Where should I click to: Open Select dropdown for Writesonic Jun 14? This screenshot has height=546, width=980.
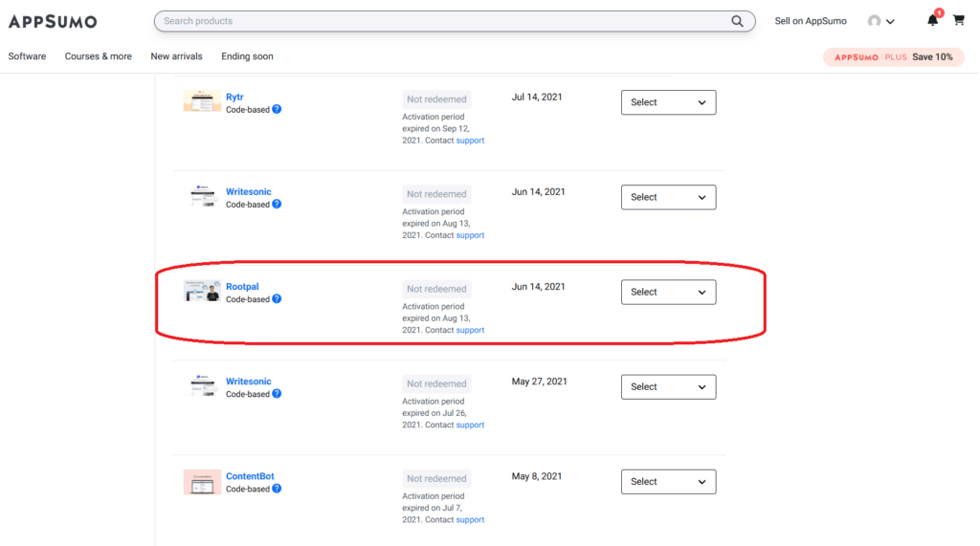tap(669, 197)
